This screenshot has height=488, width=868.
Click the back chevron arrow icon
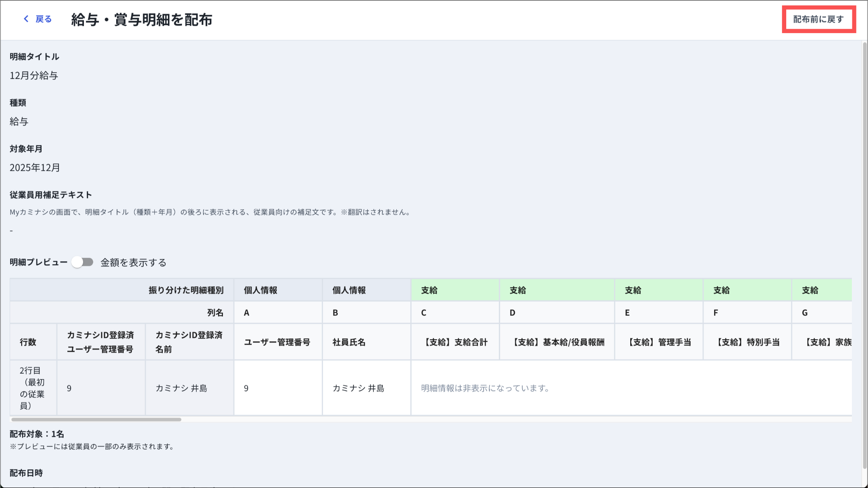(26, 19)
